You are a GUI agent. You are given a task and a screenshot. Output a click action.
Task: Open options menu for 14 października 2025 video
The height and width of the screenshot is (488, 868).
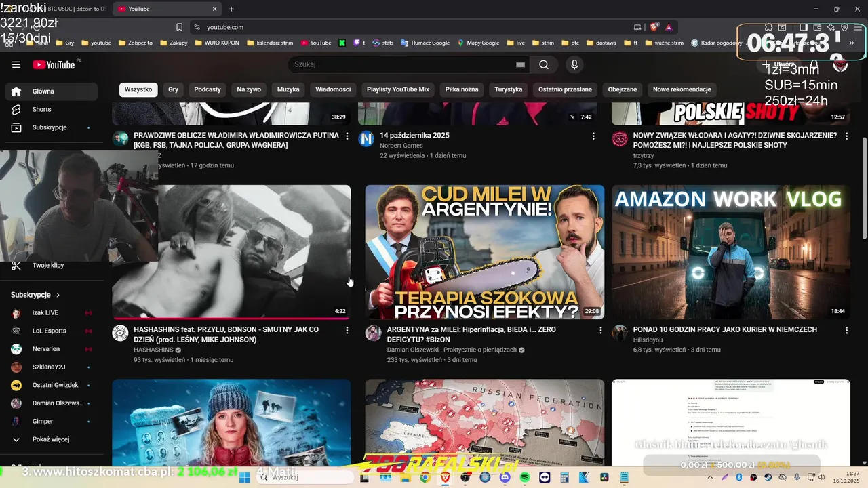click(593, 136)
